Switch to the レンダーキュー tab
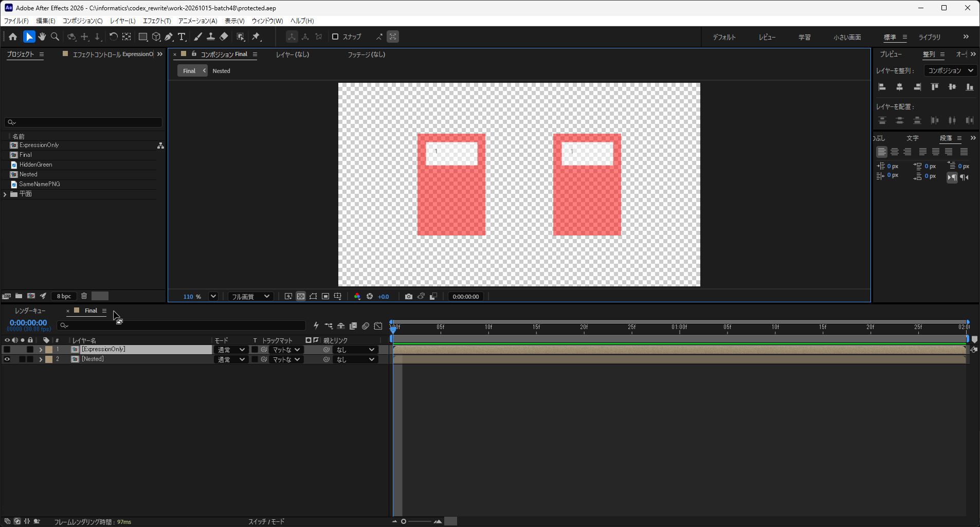The image size is (980, 527). 30,311
